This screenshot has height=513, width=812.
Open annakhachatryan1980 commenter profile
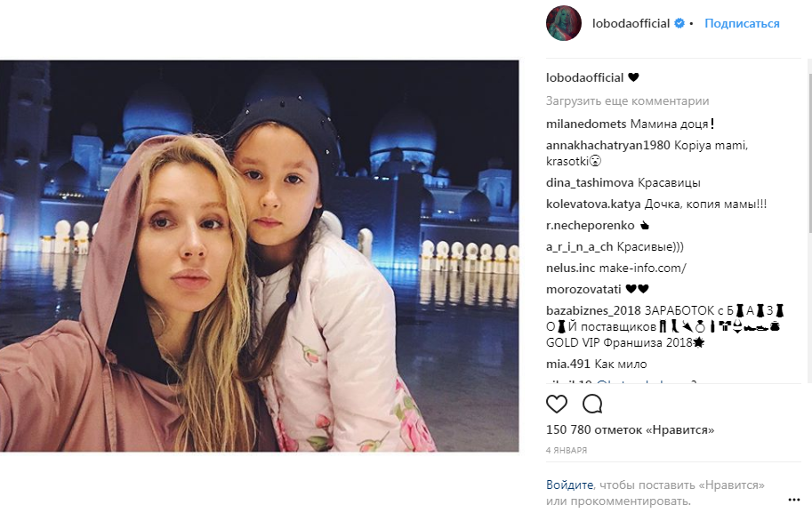tap(608, 145)
